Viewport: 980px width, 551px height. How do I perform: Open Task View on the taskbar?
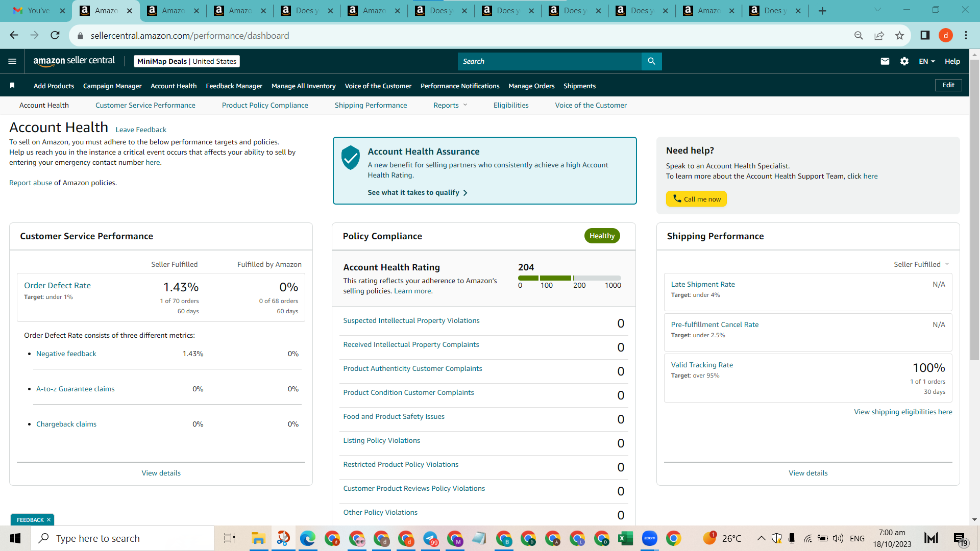230,538
